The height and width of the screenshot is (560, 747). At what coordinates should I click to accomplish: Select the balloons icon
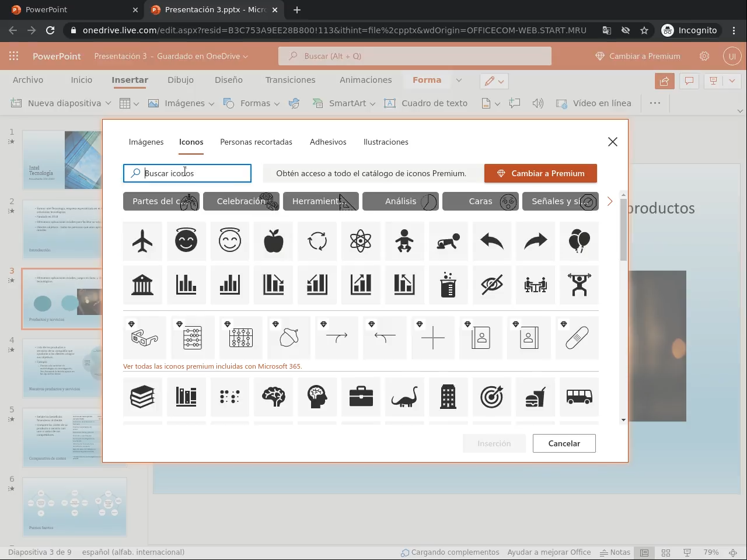(579, 241)
